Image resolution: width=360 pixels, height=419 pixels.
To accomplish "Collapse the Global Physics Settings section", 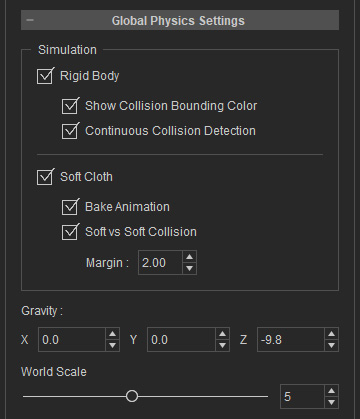I will [x=30, y=20].
